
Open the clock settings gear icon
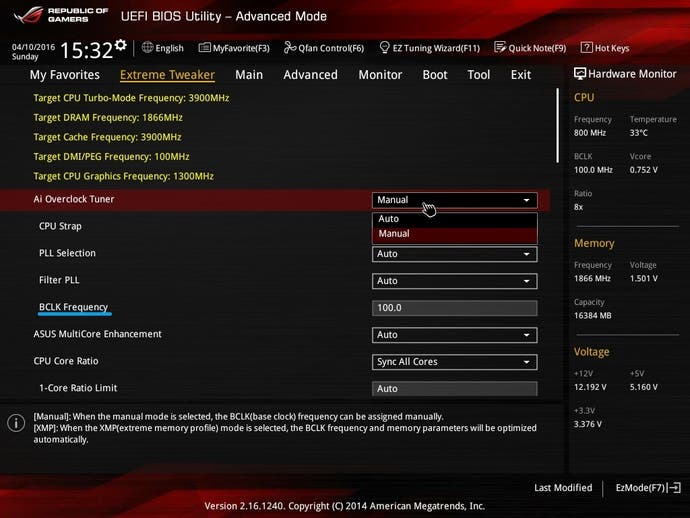point(121,45)
